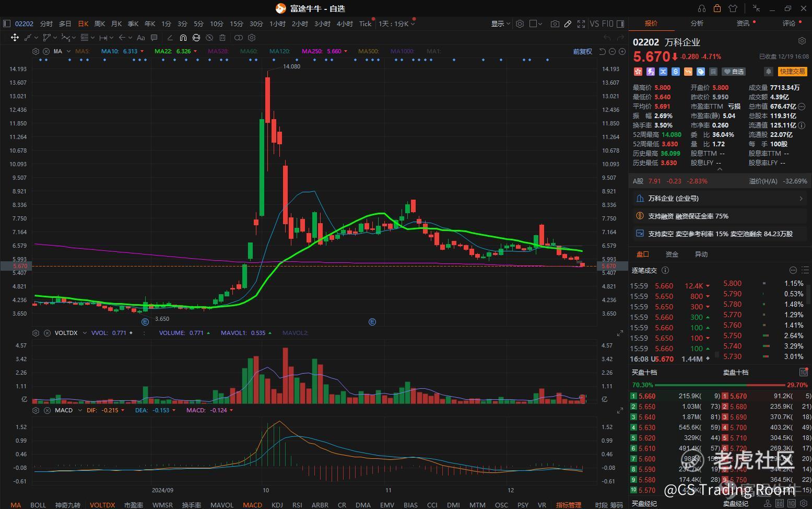Zoom in chart with plus icon
Screen dimensions: 812x509
click(622, 51)
